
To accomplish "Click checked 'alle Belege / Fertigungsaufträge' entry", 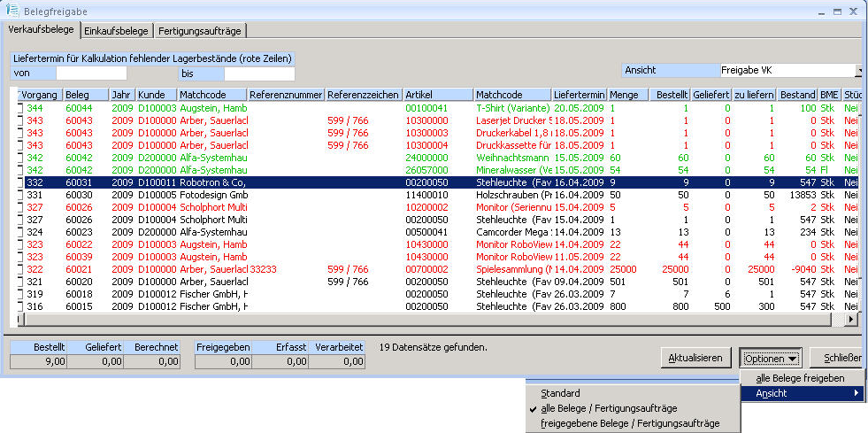I will 609,408.
